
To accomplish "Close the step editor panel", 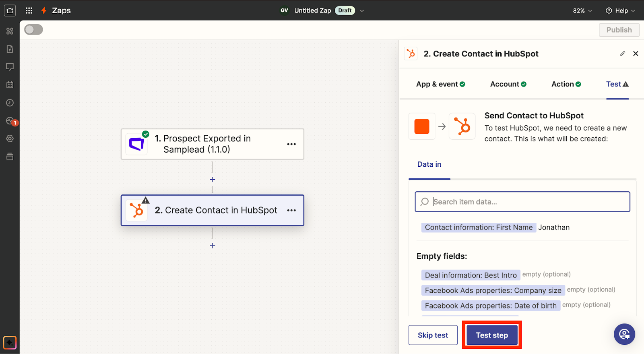I will click(x=636, y=54).
